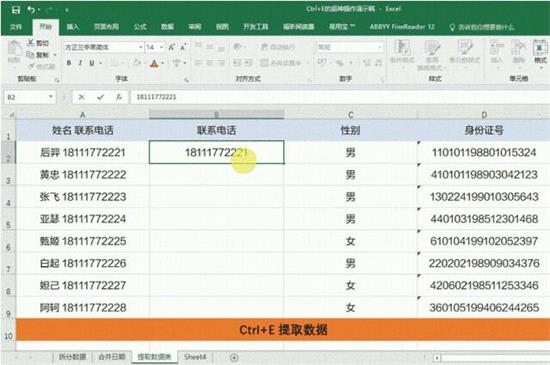Click the ABBYY FineReader 12 tab
Viewport: 550px width, 365px height.
click(x=402, y=27)
